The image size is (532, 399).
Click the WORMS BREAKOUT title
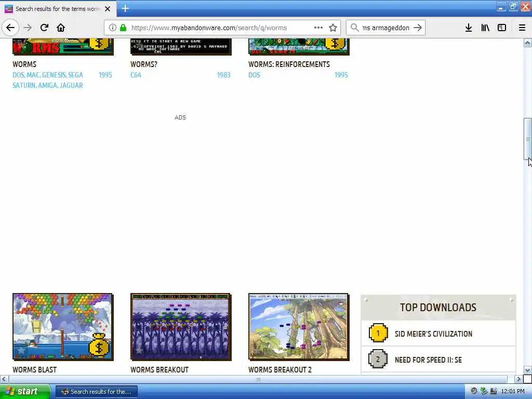tap(159, 369)
